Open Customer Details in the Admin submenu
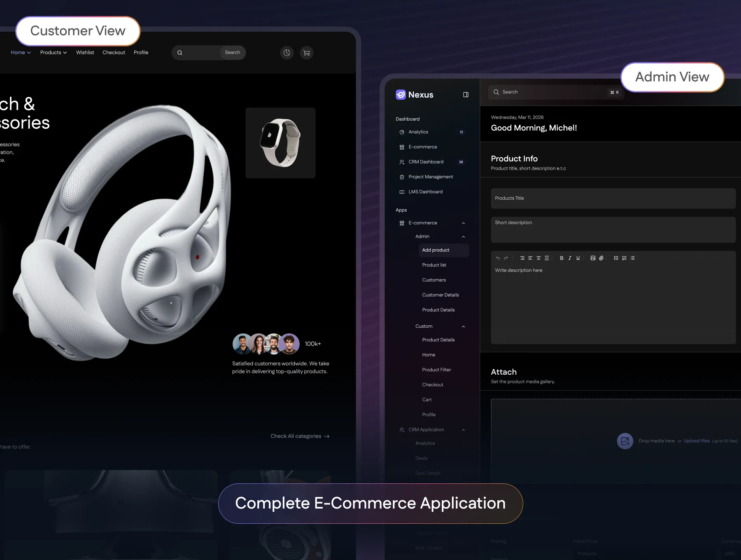The height and width of the screenshot is (560, 741). [x=440, y=295]
